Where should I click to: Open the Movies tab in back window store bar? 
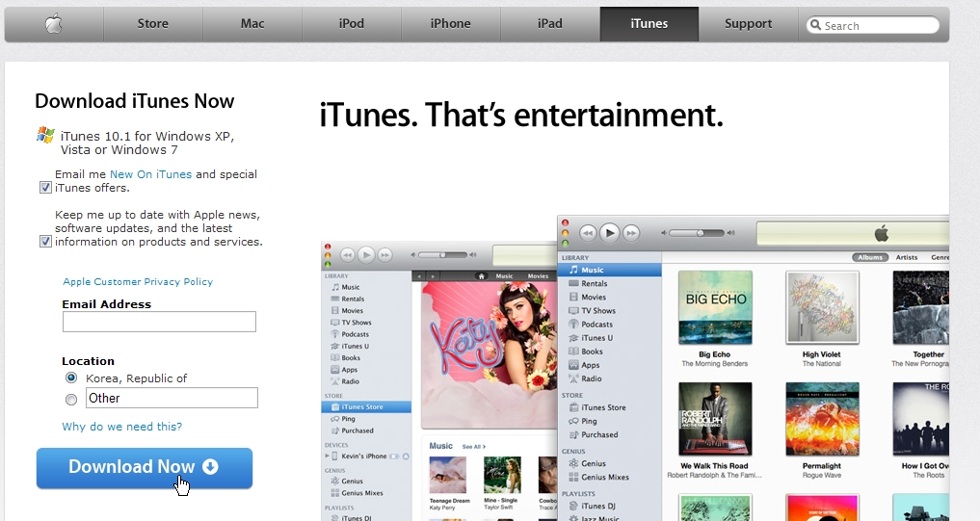pos(538,276)
